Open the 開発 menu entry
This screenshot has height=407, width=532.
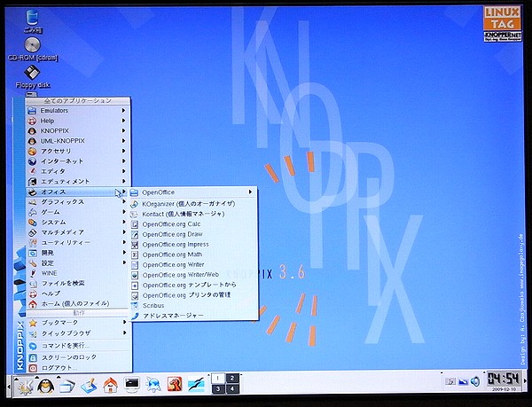(78, 253)
